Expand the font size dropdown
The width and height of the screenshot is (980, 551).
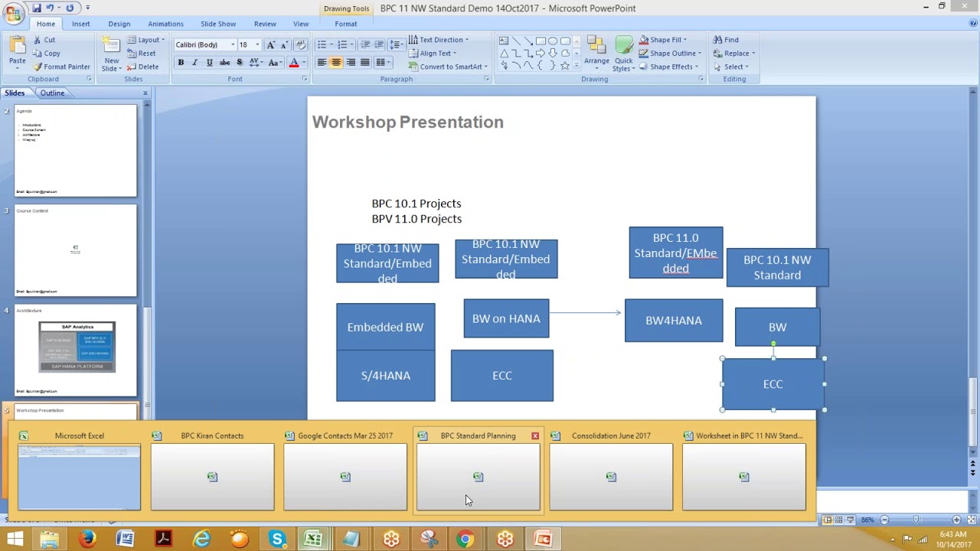pyautogui.click(x=257, y=45)
